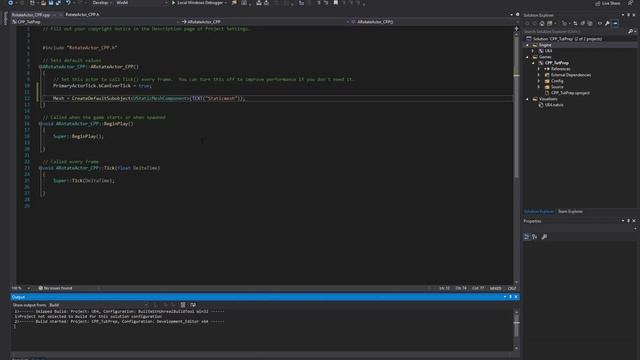
Task: Click the Mesh CreateDefaultSubobject code line
Action: [149, 98]
